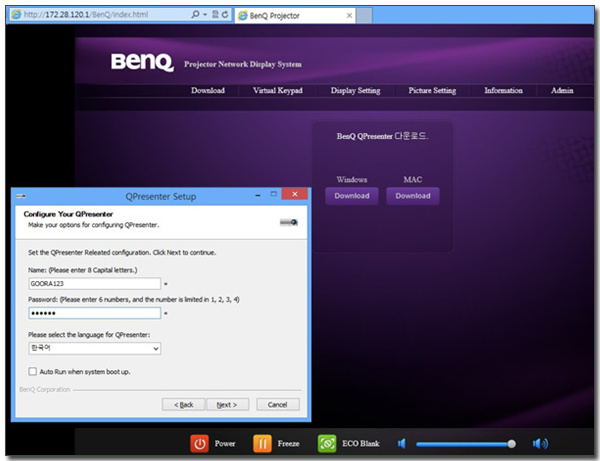Click the volume down speaker icon
Image resolution: width=600 pixels, height=461 pixels.
401,444
